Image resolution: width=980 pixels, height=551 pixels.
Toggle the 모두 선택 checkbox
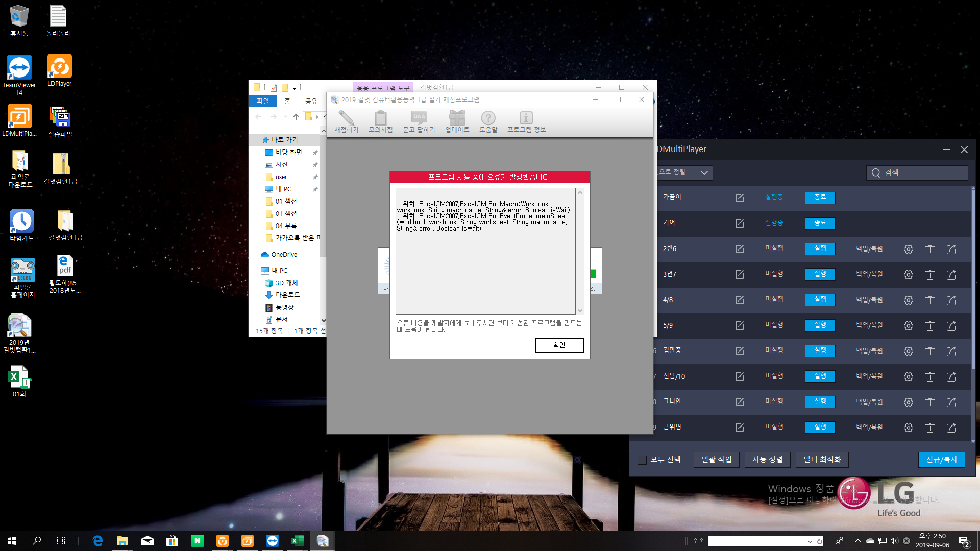coord(642,460)
